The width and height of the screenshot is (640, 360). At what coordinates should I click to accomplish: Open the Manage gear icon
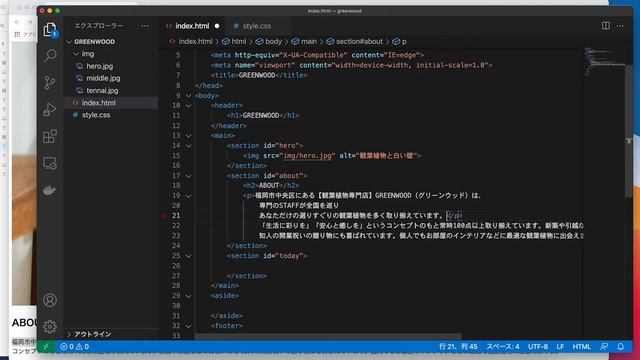[x=50, y=327]
